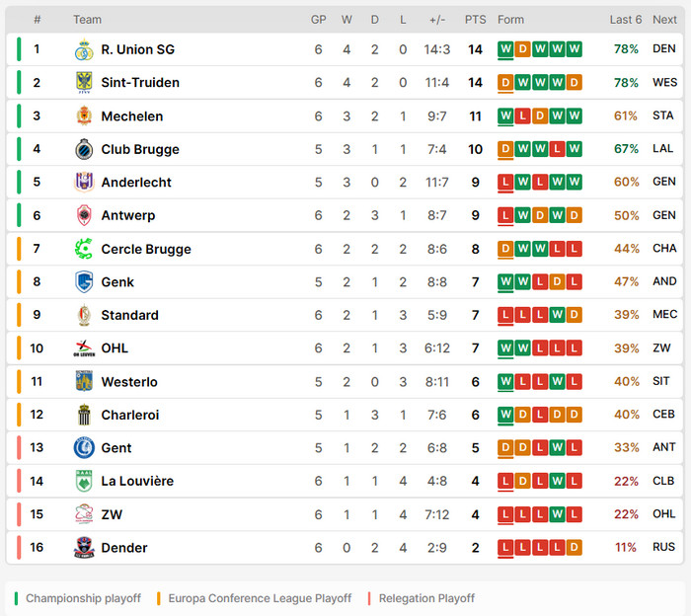Click Standard's next opponent MEC
This screenshot has height=616, width=691.
tap(664, 314)
